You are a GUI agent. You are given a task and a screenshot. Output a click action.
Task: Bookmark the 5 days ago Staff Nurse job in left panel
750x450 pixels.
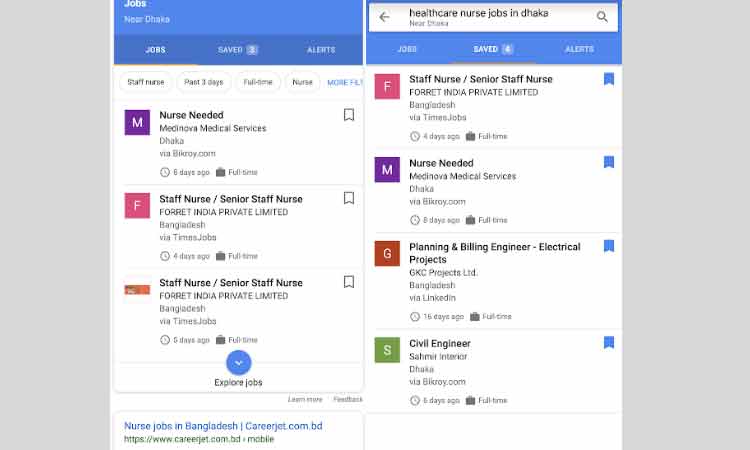tap(349, 282)
